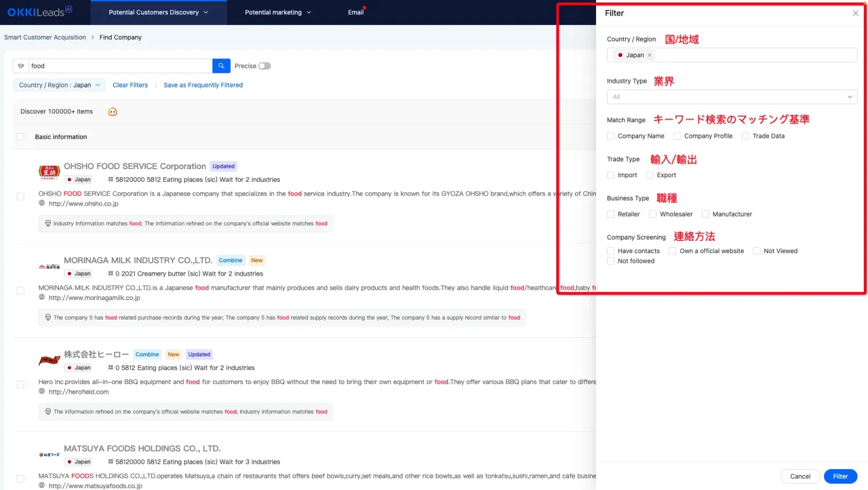This screenshot has height=490, width=868.
Task: Check Own a official website option
Action: 672,251
